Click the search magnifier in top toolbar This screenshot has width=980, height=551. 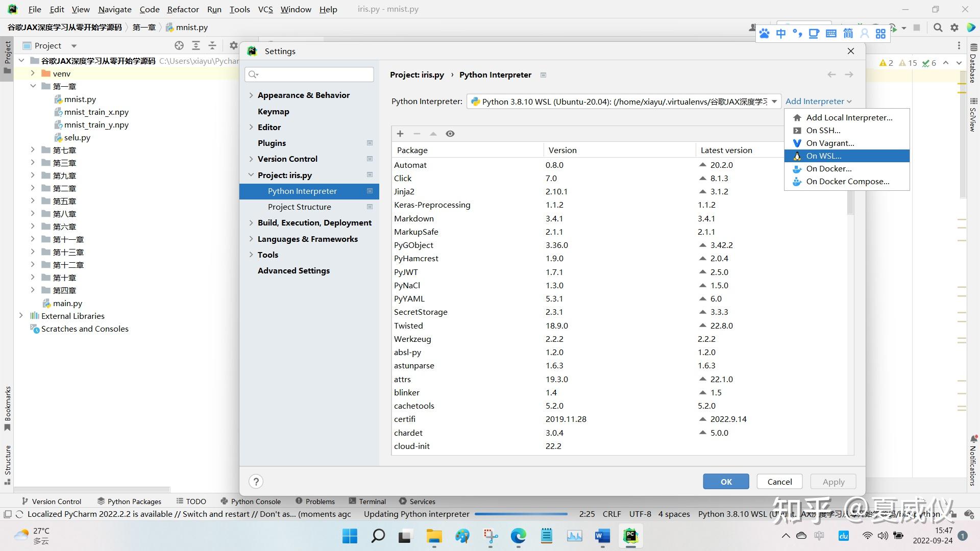click(938, 28)
